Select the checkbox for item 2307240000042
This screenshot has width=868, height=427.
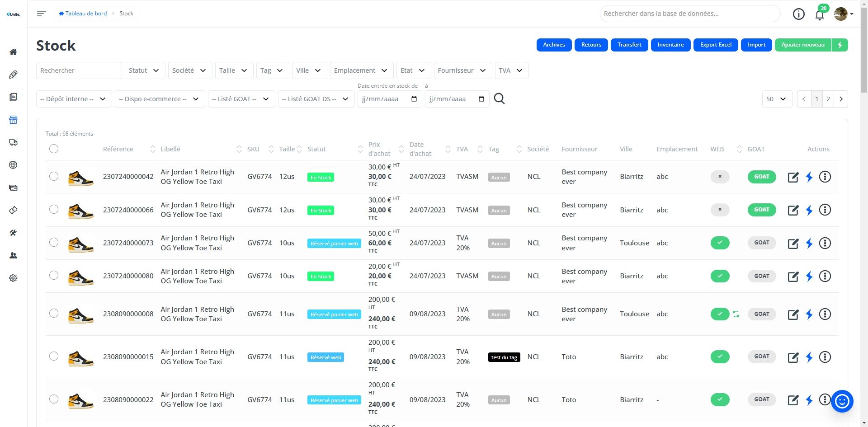coord(54,176)
